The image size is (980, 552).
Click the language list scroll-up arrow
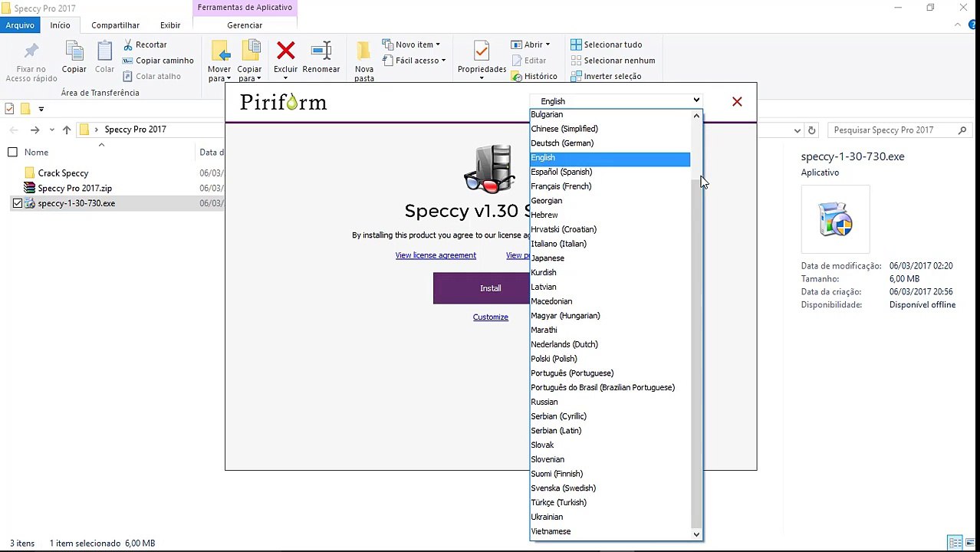point(696,116)
